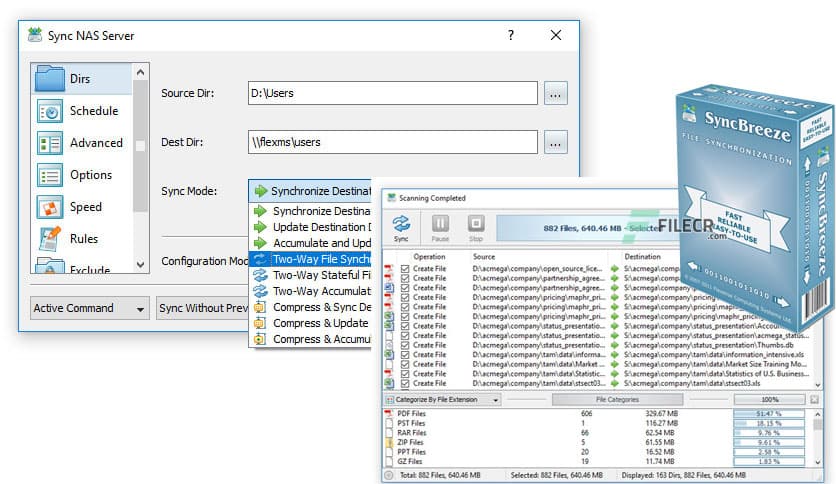Click the Sync NAS Server title bar icon
Image resolution: width=836 pixels, height=484 pixels.
click(x=35, y=35)
